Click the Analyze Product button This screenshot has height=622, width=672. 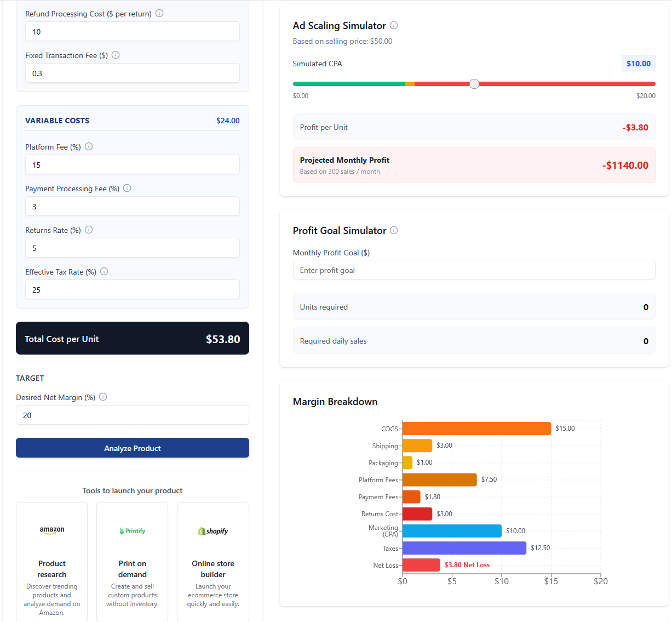pyautogui.click(x=132, y=448)
